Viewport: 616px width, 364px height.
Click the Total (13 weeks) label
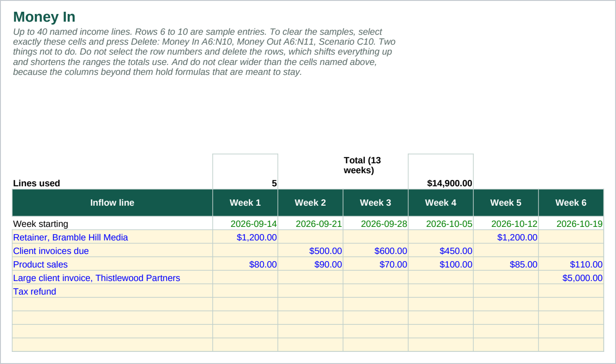point(362,166)
